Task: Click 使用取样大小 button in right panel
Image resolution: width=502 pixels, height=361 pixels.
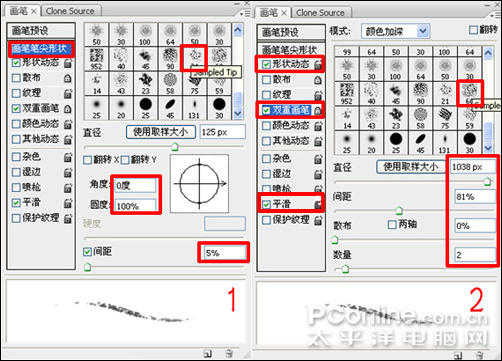Action: (x=411, y=167)
